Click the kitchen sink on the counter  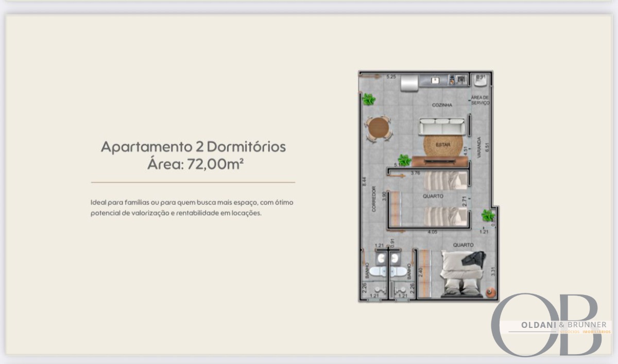click(x=435, y=80)
